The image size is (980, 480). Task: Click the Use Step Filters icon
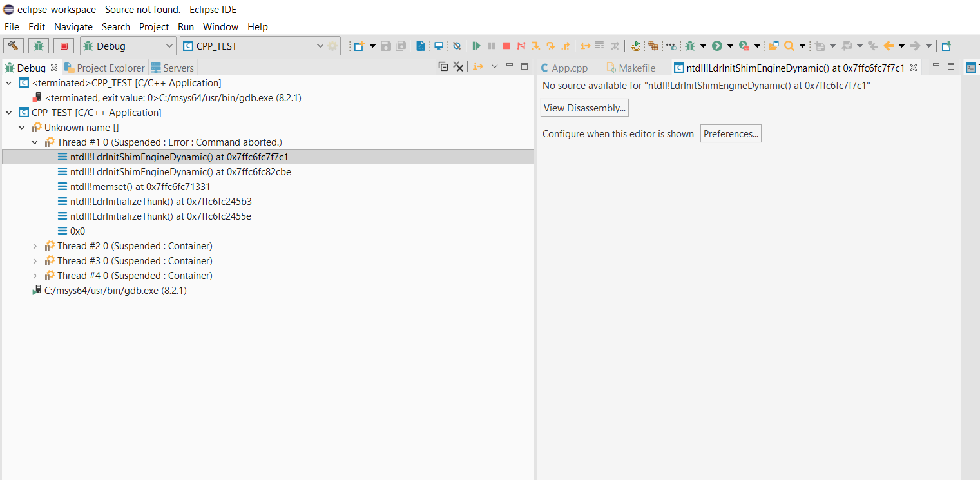click(615, 46)
